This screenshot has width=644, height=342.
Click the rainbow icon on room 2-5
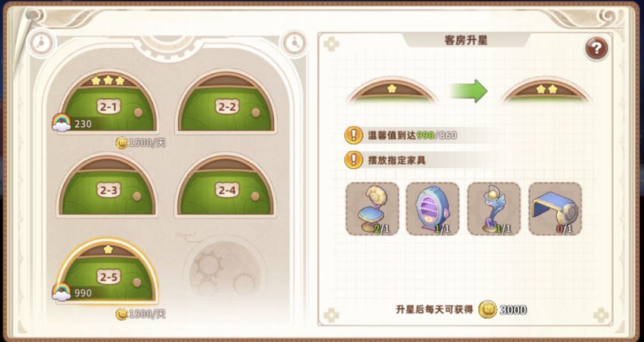point(61,291)
